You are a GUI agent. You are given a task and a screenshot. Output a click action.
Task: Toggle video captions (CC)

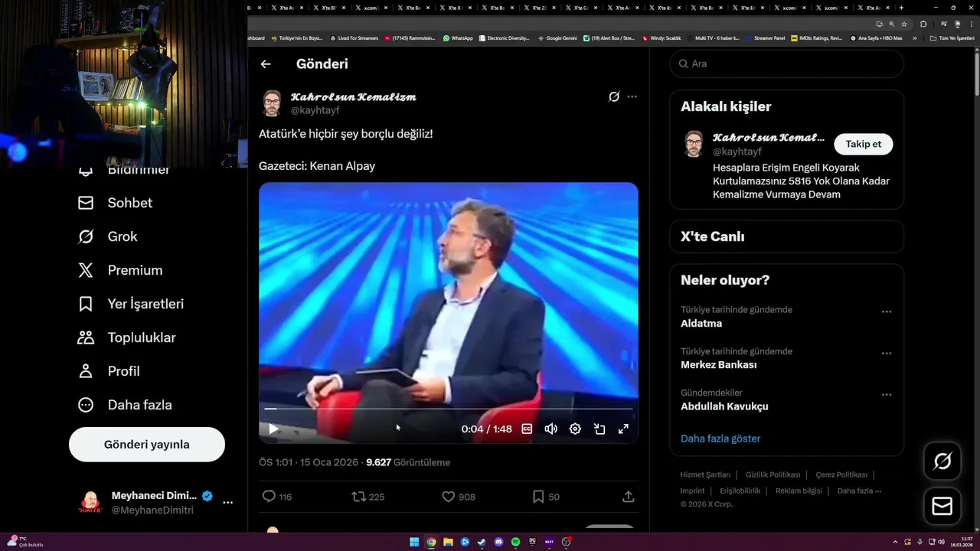(x=527, y=429)
